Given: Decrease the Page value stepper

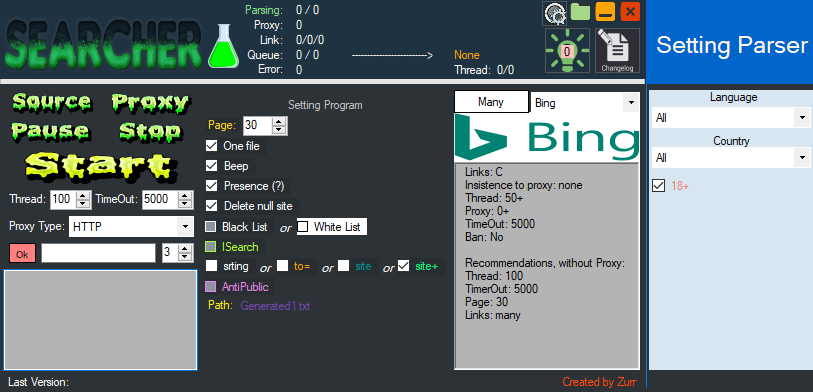Looking at the screenshot, I should [279, 129].
